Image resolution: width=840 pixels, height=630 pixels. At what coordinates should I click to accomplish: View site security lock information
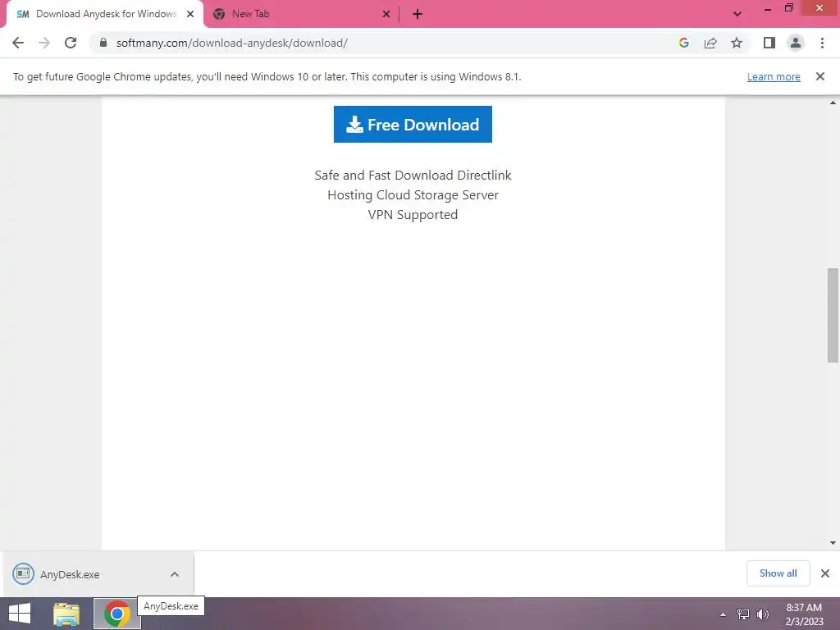point(103,43)
